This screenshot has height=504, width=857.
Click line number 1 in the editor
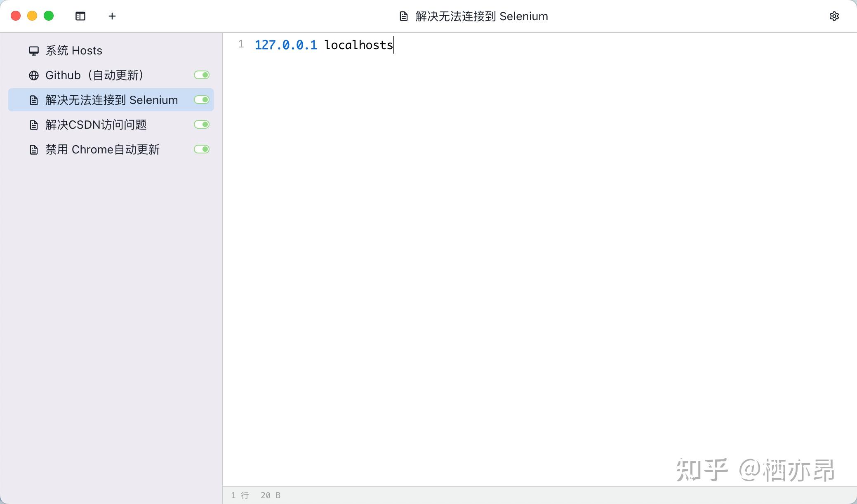(241, 44)
